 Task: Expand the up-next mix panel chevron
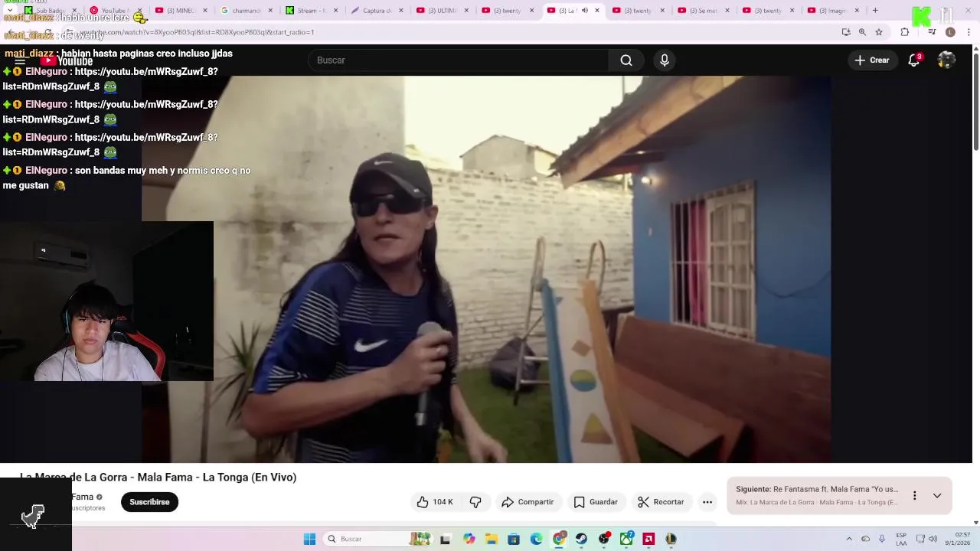937,496
